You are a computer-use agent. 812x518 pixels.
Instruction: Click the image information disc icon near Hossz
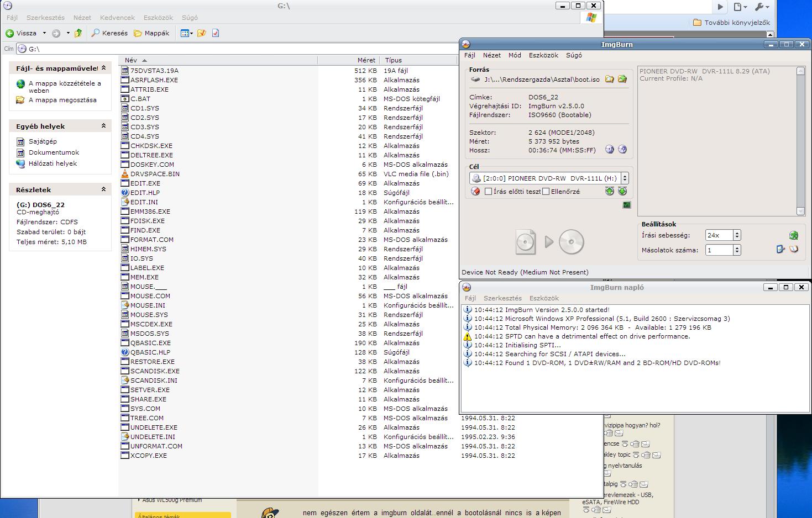click(609, 150)
